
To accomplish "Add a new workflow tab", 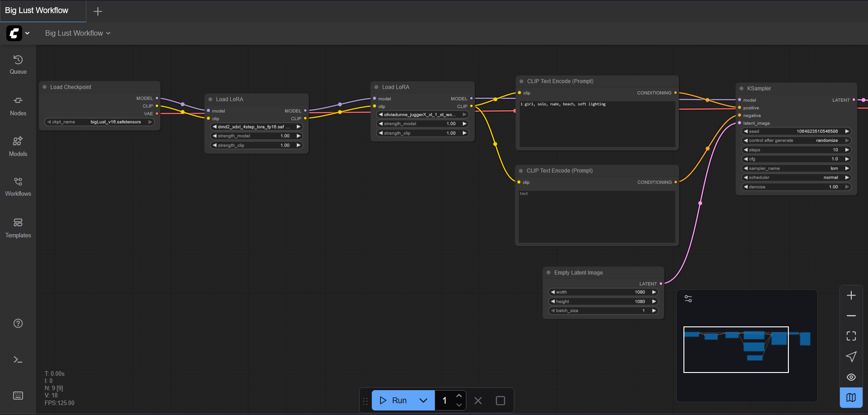I will (x=98, y=11).
